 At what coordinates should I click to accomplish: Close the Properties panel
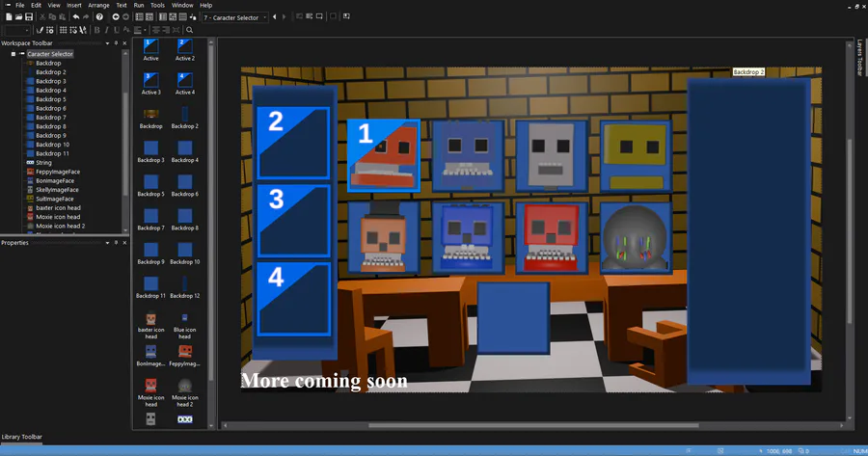pyautogui.click(x=124, y=243)
